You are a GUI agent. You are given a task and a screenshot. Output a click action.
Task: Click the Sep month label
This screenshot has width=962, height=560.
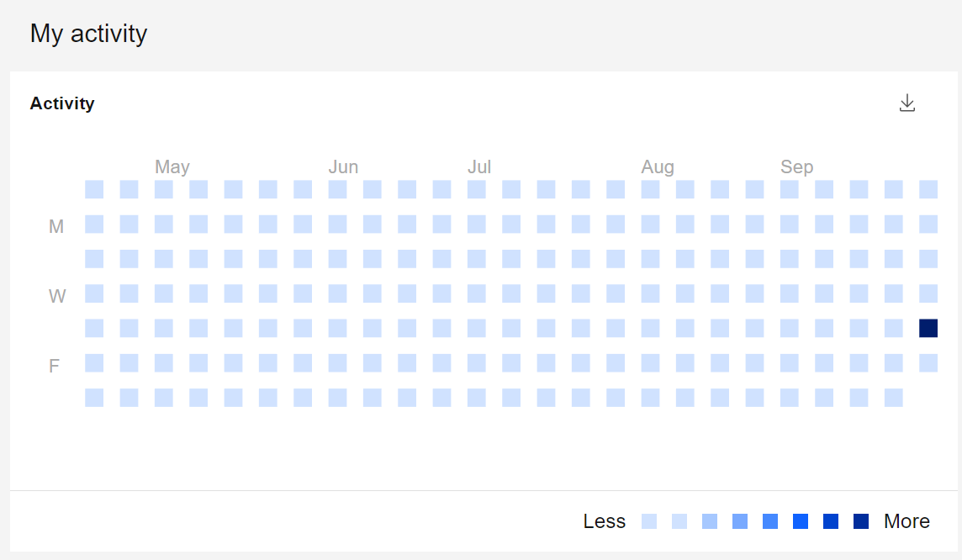797,166
